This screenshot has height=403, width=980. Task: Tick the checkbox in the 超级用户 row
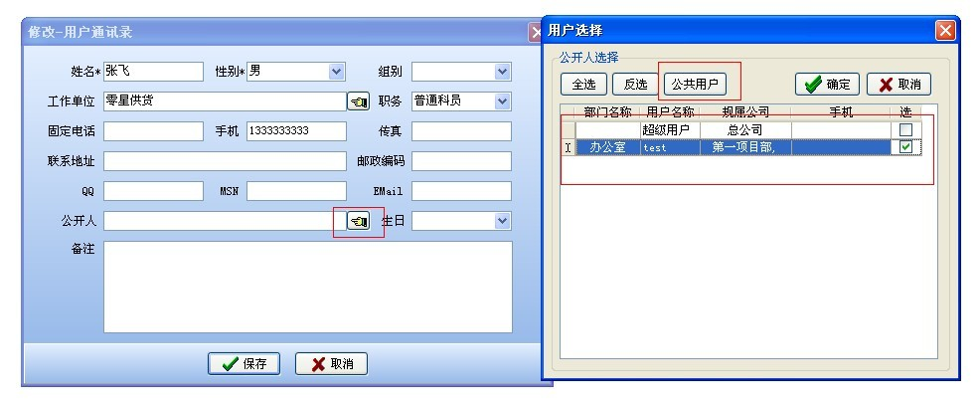point(905,130)
